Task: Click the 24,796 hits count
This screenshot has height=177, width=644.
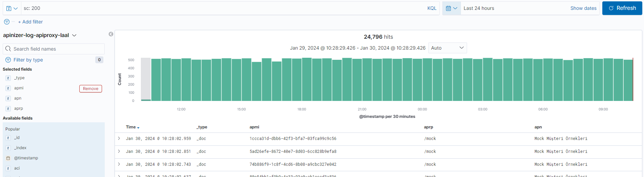Action: click(x=378, y=37)
